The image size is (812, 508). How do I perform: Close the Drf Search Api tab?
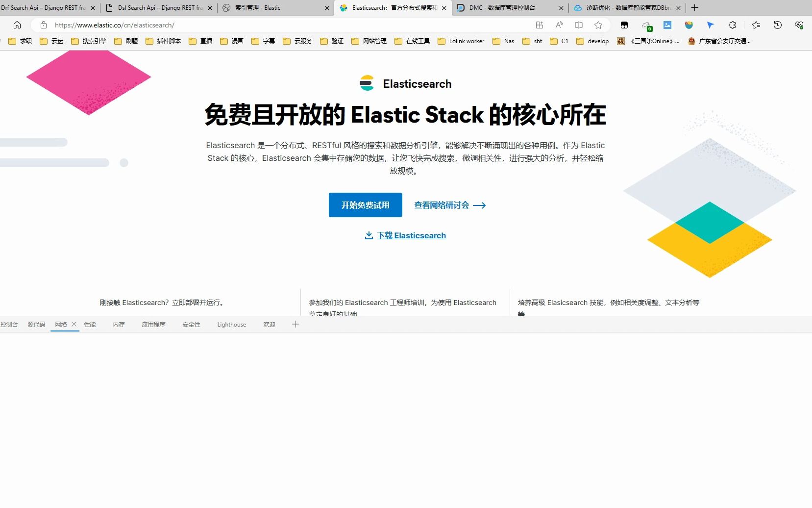coord(93,8)
